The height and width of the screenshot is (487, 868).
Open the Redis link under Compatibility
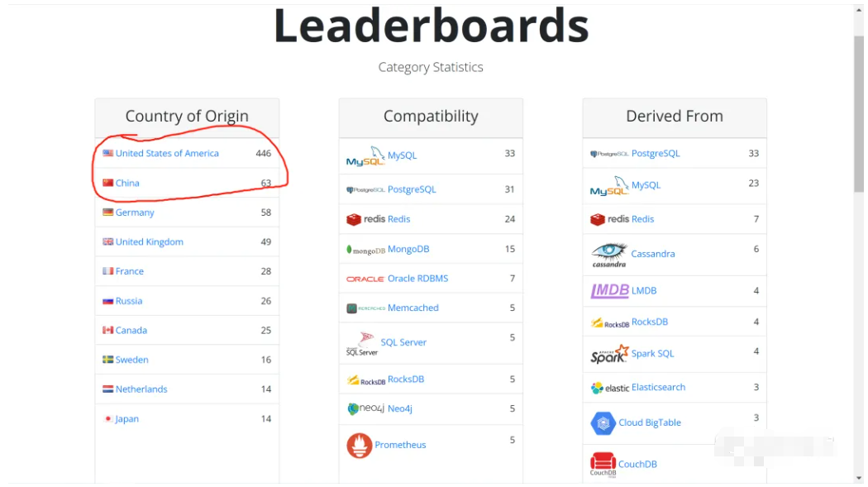pyautogui.click(x=398, y=219)
